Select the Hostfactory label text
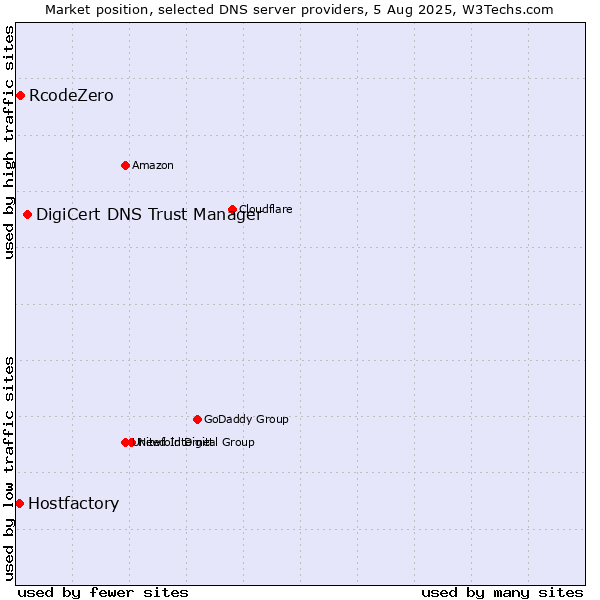This screenshot has width=600, height=600. click(73, 504)
